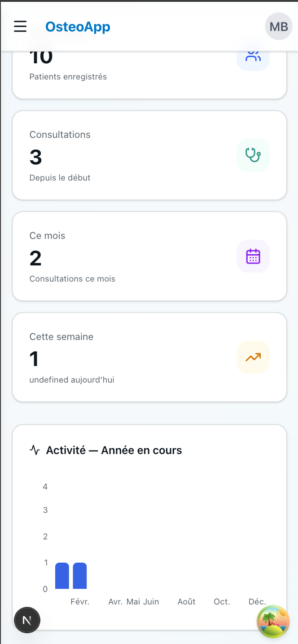The height and width of the screenshot is (644, 298).
Task: Click the Activité — Année en cours heading
Action: pos(114,450)
